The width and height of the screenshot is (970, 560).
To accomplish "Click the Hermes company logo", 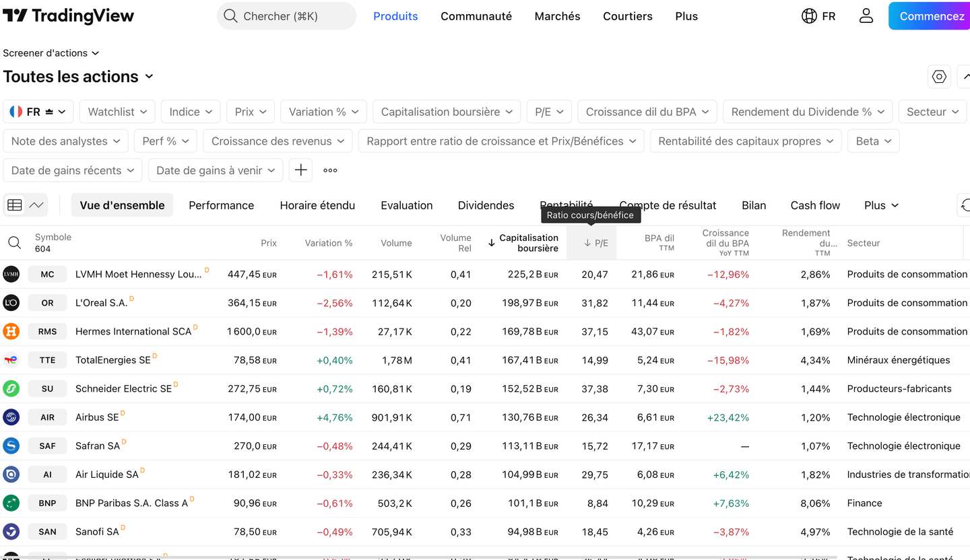I will 11,331.
